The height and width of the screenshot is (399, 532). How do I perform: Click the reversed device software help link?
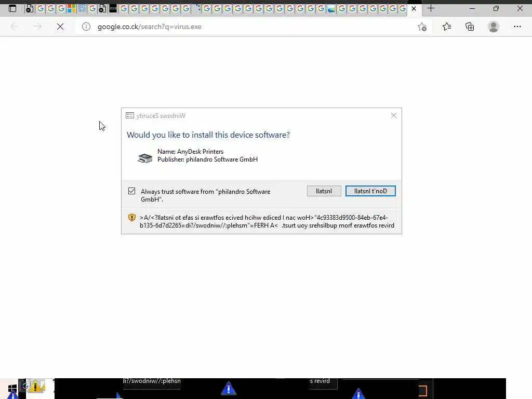[267, 221]
